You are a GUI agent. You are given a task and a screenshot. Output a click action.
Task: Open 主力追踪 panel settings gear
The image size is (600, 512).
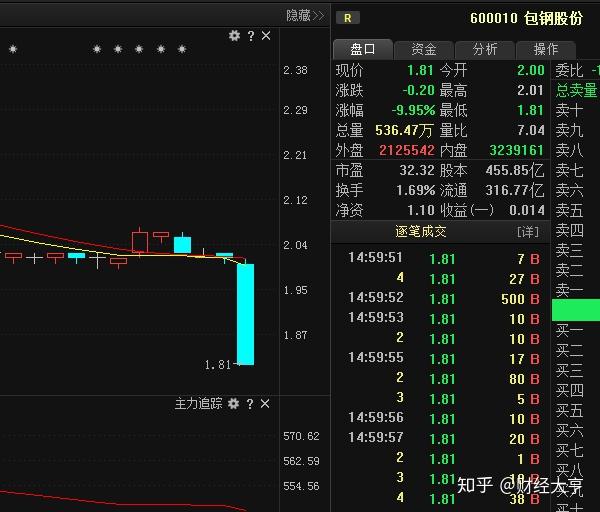[x=233, y=404]
